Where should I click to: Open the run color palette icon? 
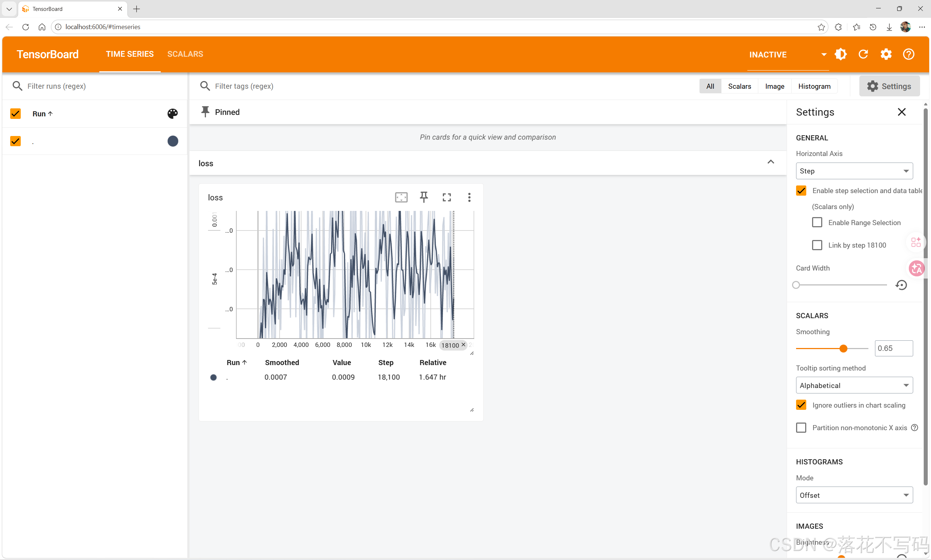(x=172, y=113)
